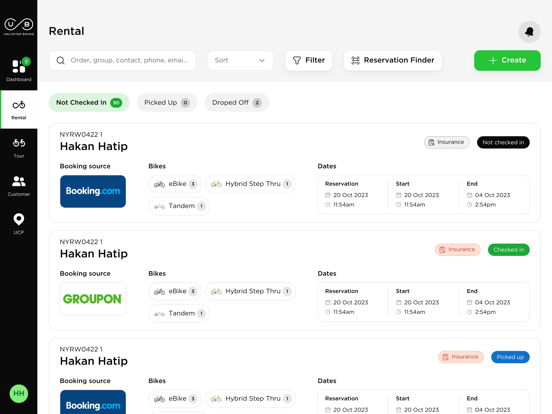The width and height of the screenshot is (552, 414).
Task: Click the Filter button
Action: pos(308,61)
